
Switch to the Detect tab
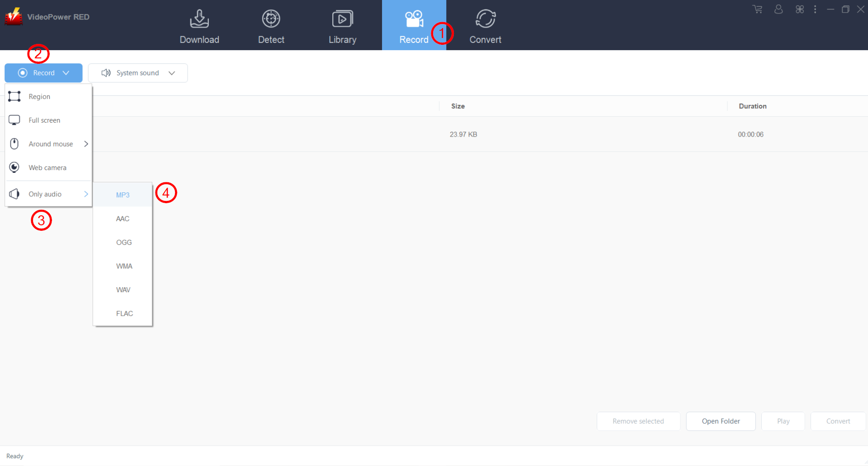pyautogui.click(x=271, y=26)
